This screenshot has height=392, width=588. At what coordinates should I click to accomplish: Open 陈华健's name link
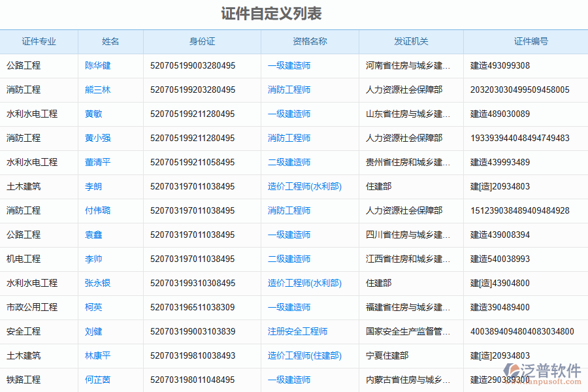tap(97, 65)
